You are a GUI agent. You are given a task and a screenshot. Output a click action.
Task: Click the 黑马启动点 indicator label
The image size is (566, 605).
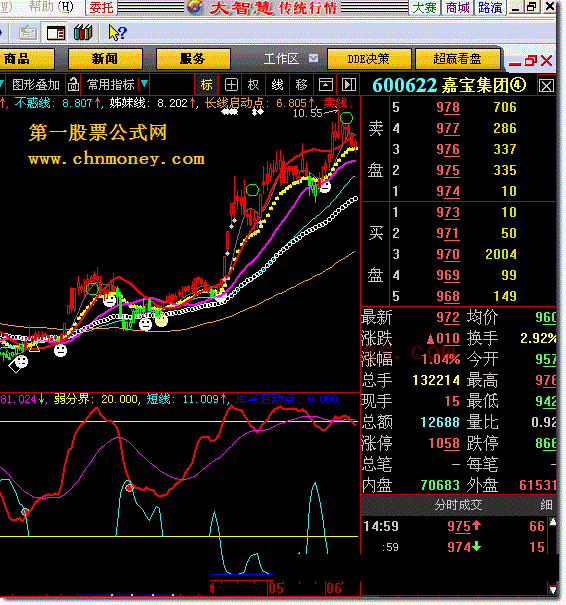click(x=265, y=399)
